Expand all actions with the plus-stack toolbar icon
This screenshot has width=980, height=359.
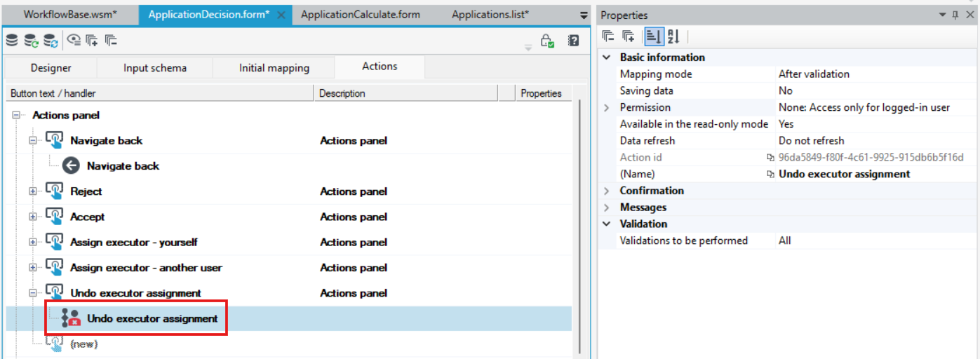point(92,41)
